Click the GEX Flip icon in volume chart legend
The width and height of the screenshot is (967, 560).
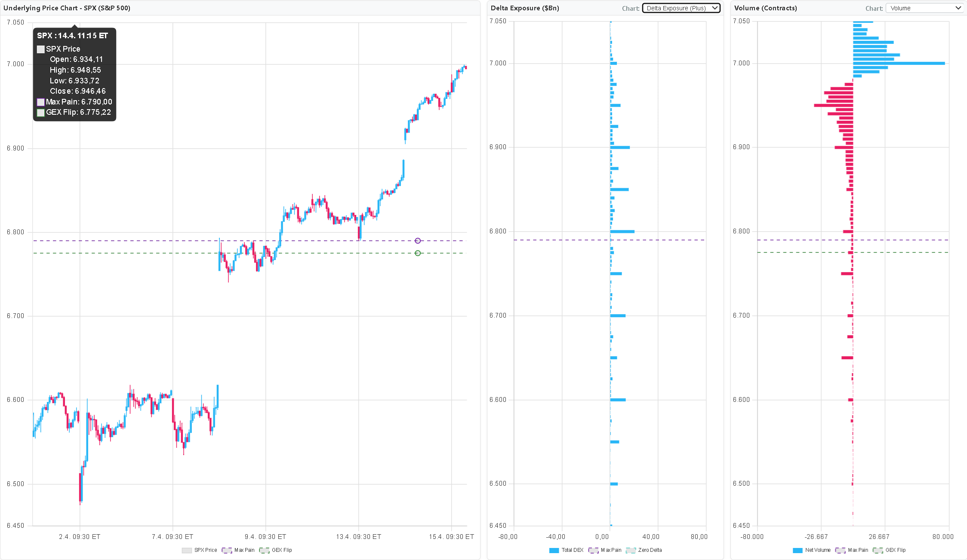coord(878,550)
